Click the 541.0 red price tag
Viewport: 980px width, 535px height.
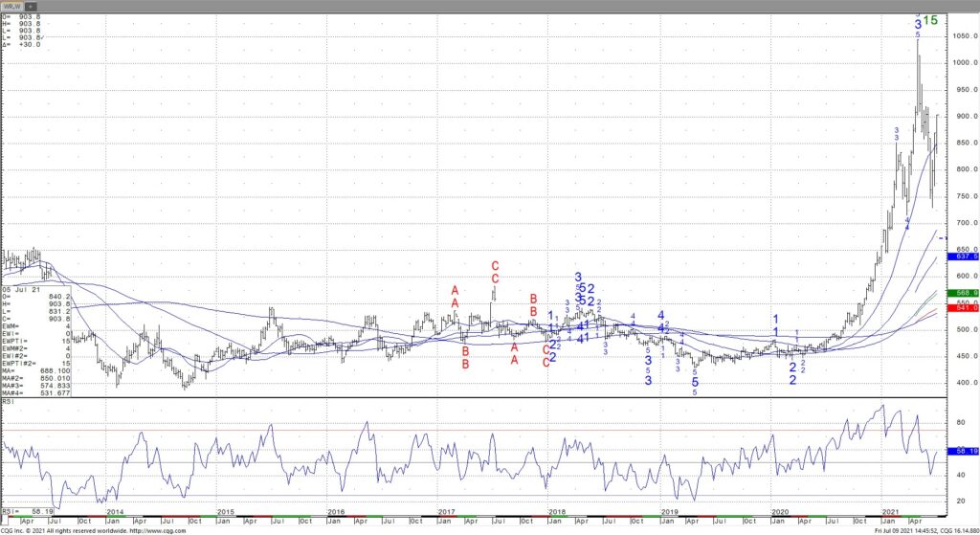coord(961,307)
